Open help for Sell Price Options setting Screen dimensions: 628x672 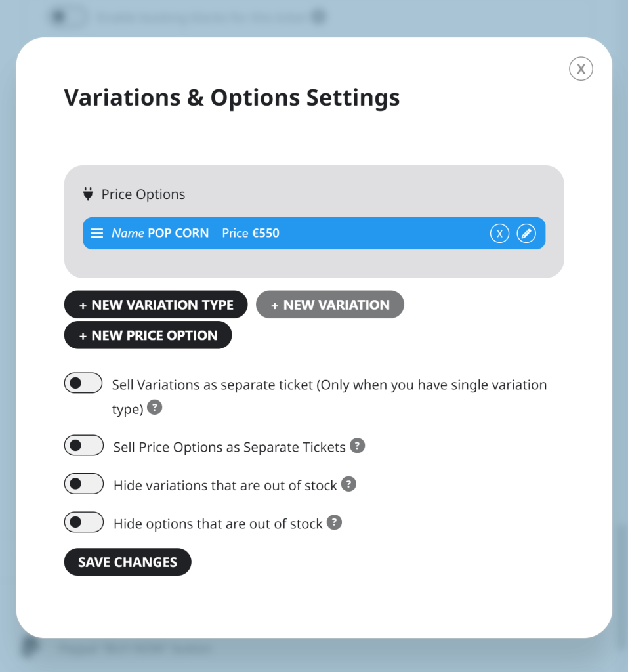[x=357, y=446]
